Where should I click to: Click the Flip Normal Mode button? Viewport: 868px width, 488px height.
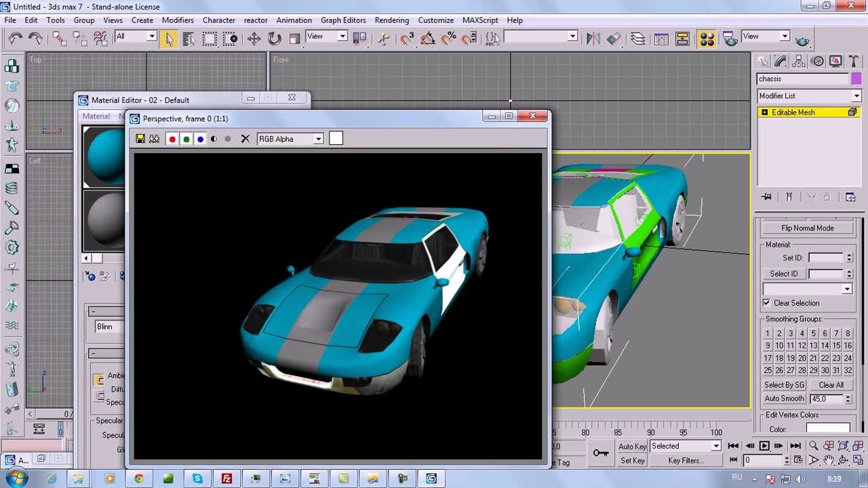(x=808, y=228)
